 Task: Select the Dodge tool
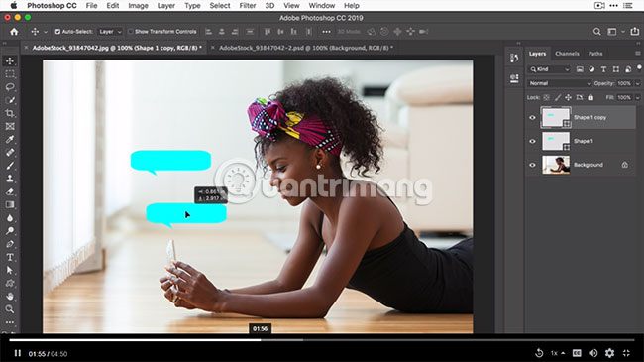(10, 231)
